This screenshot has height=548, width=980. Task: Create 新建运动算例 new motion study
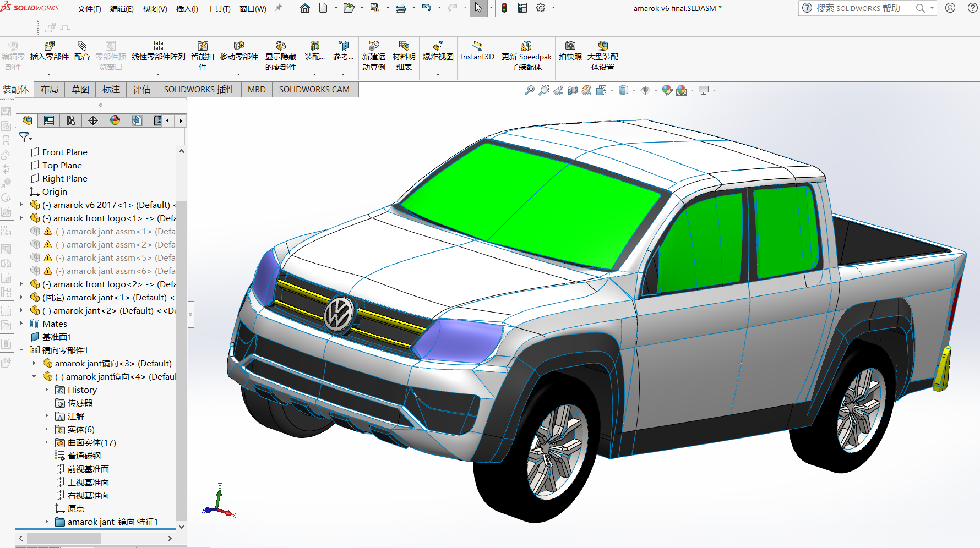(x=374, y=56)
